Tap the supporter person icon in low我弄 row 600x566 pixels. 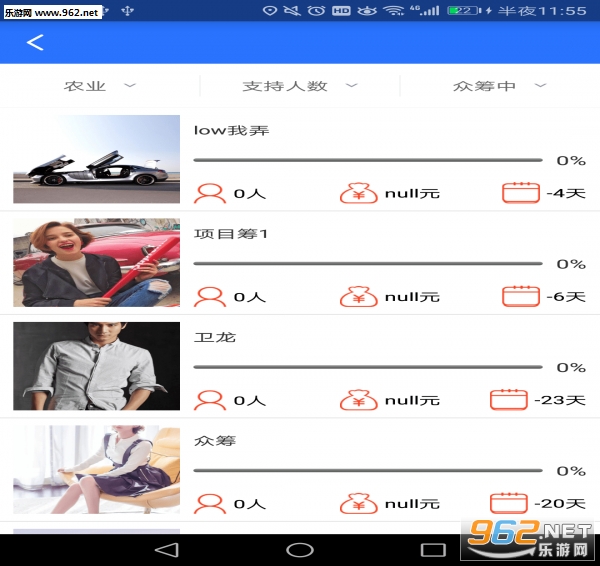(210, 193)
